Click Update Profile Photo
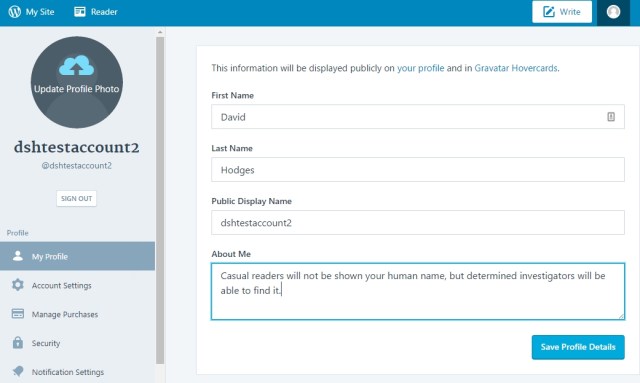The height and width of the screenshot is (383, 640). [76, 82]
